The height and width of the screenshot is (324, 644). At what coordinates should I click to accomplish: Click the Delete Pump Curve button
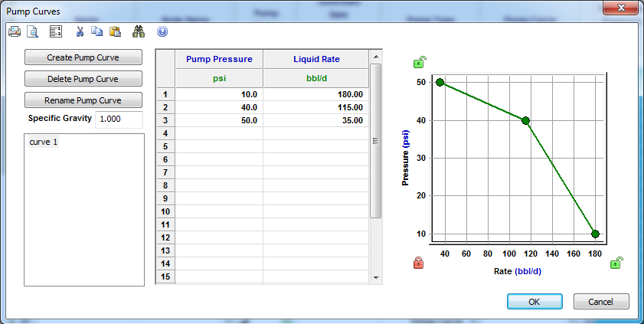pyautogui.click(x=83, y=79)
